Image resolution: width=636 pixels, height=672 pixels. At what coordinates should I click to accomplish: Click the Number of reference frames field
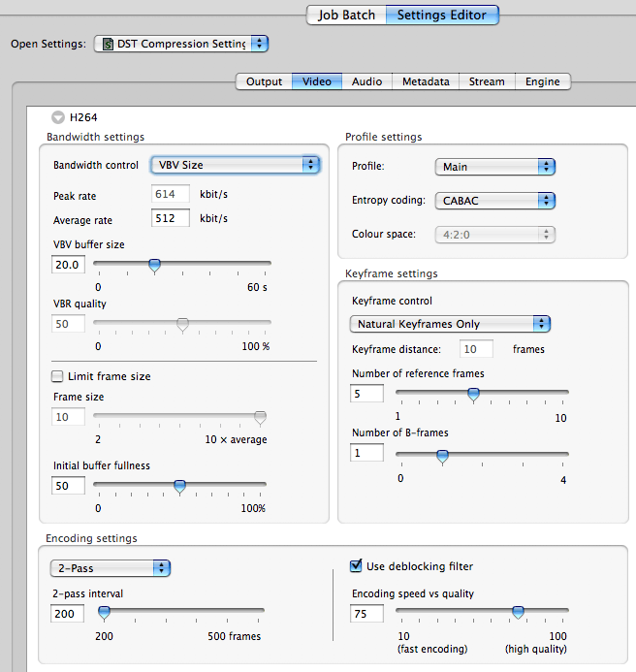point(366,394)
